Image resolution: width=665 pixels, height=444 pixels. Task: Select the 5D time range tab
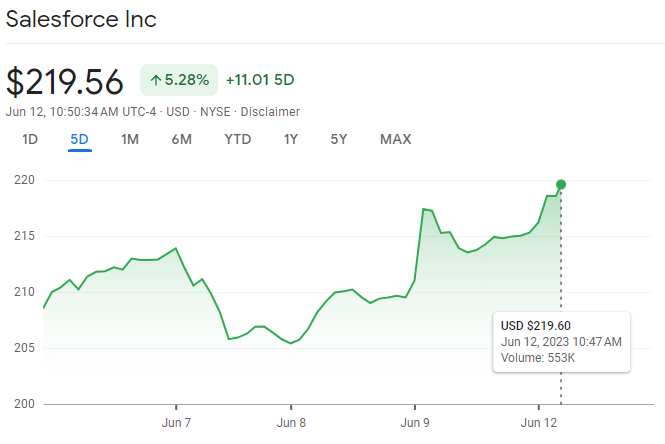80,139
